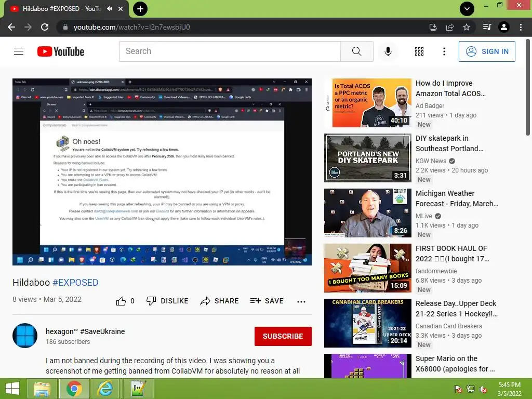Viewport: 532px width, 399px height.
Task: Open Windows Start button
Action: tap(12, 389)
